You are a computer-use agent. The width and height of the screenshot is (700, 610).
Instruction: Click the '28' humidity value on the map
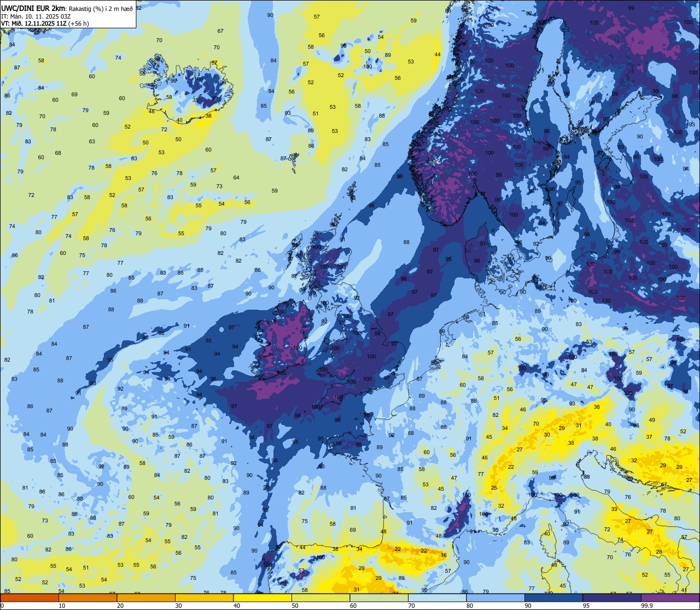[x=659, y=551]
